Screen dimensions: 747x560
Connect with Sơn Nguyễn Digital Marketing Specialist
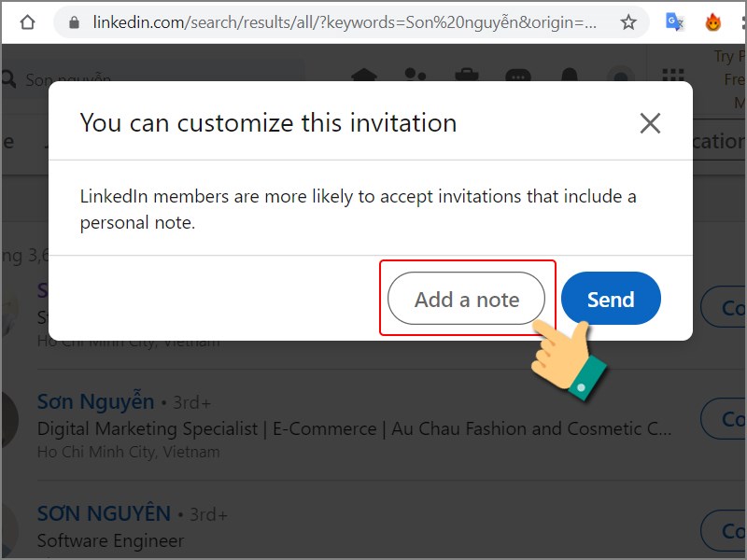click(725, 418)
